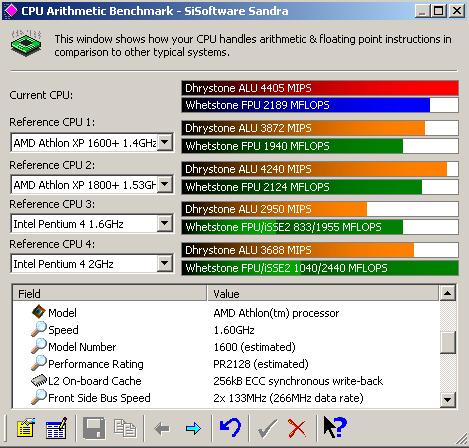Click the blue forward arrow icon

tap(193, 428)
